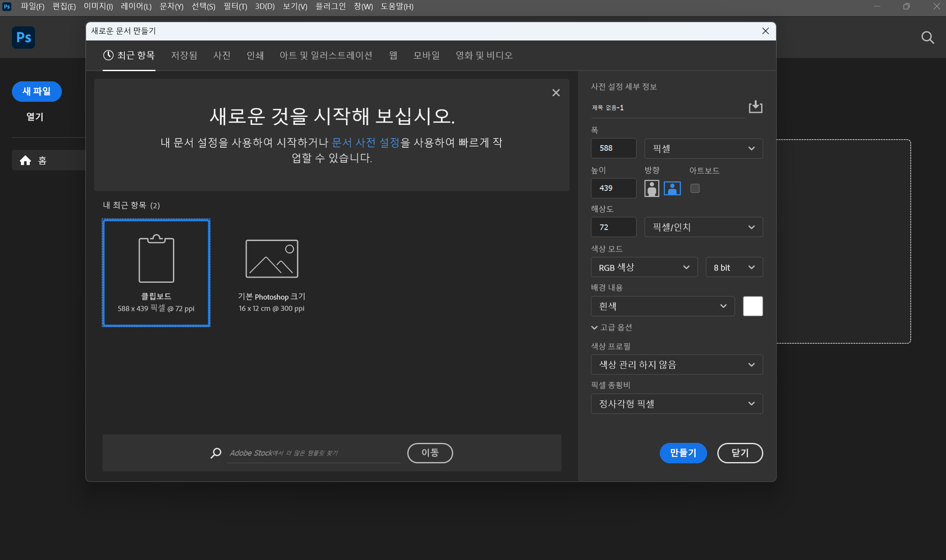Click the document name field 제목 없음-1
Screen dimensions: 946x560
coord(667,108)
